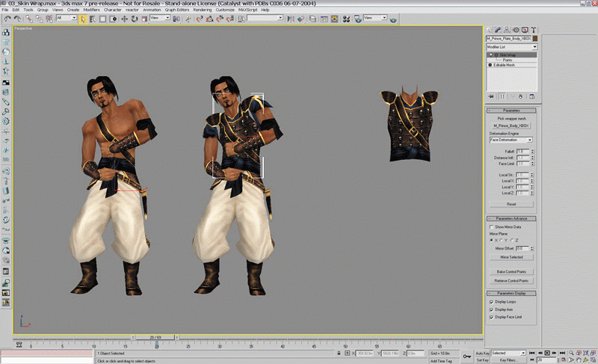Choose the Select and Rotate tool
598x364 pixels.
[135, 19]
